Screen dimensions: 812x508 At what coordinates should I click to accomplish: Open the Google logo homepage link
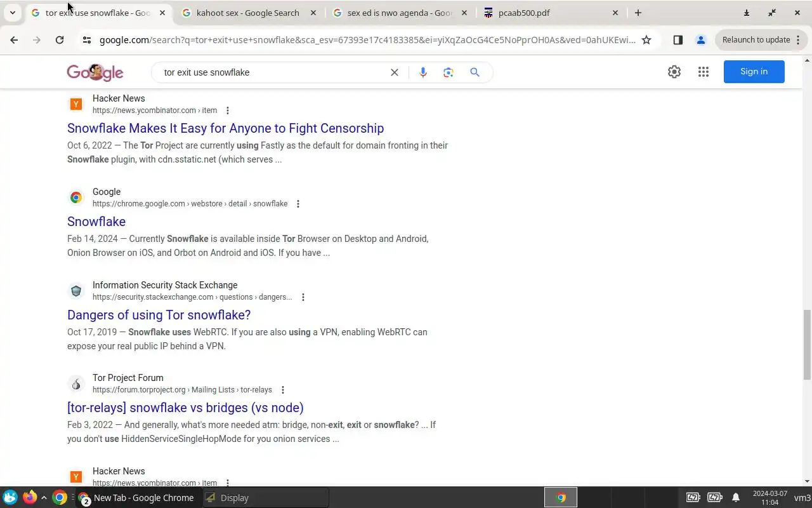pyautogui.click(x=95, y=72)
